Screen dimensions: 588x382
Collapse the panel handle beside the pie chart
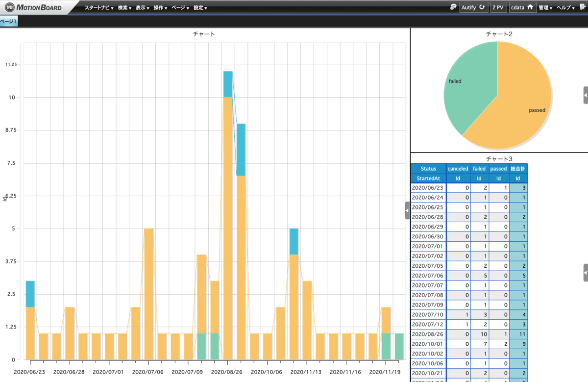tap(586, 95)
